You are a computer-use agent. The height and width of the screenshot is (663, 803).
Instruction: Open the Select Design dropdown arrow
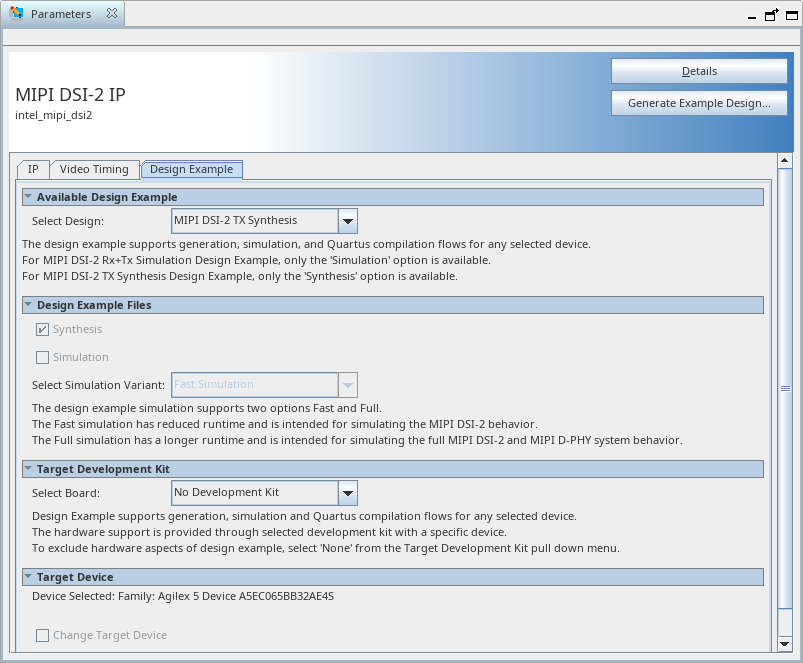(x=348, y=221)
